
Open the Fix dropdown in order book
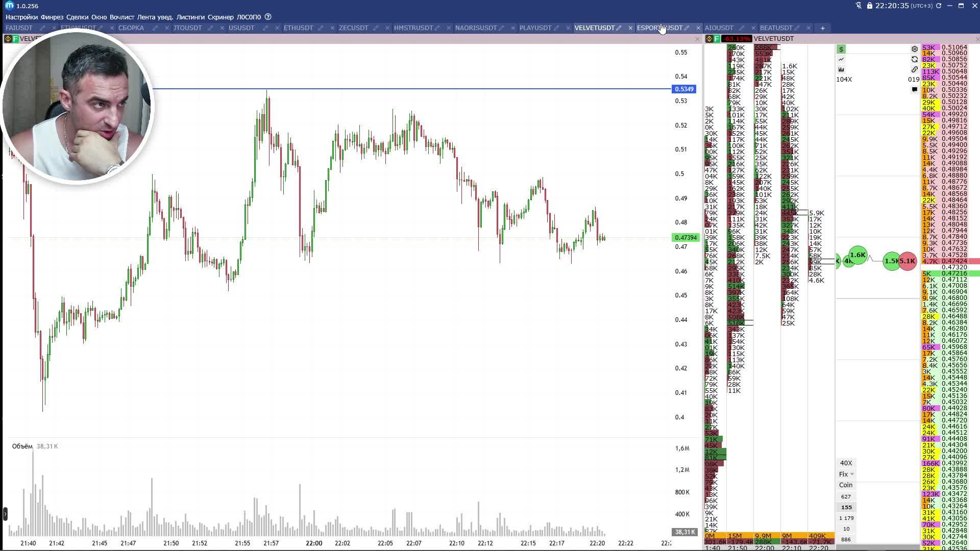(846, 474)
